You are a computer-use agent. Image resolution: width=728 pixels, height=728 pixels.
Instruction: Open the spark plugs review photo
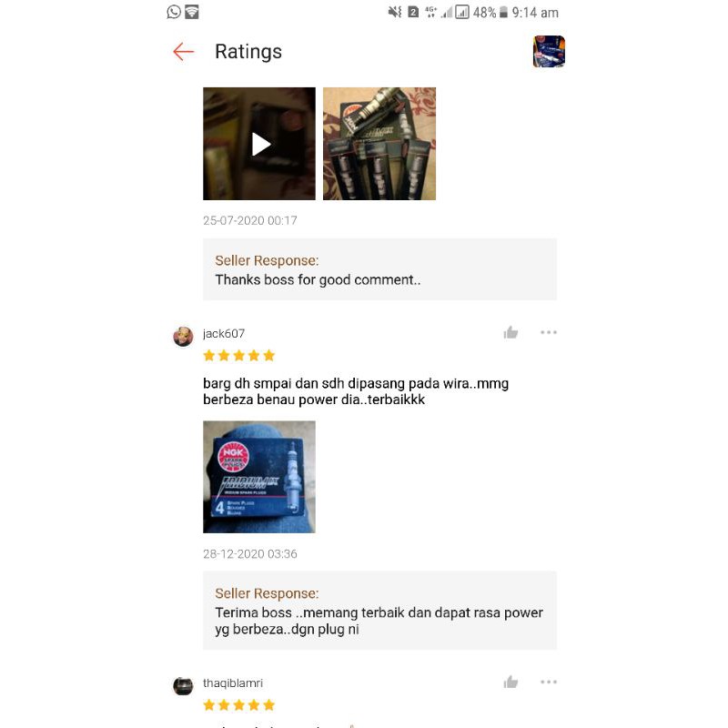coord(379,144)
